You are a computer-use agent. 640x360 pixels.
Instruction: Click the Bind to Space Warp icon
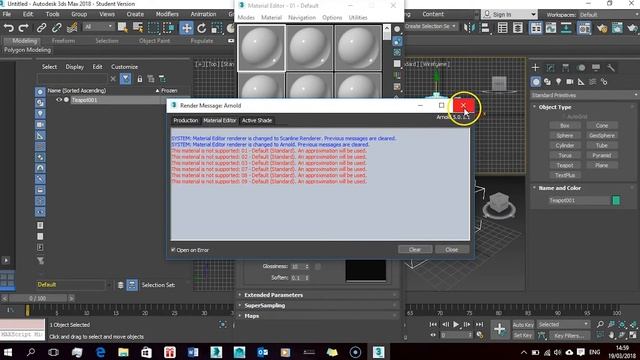pos(72,28)
